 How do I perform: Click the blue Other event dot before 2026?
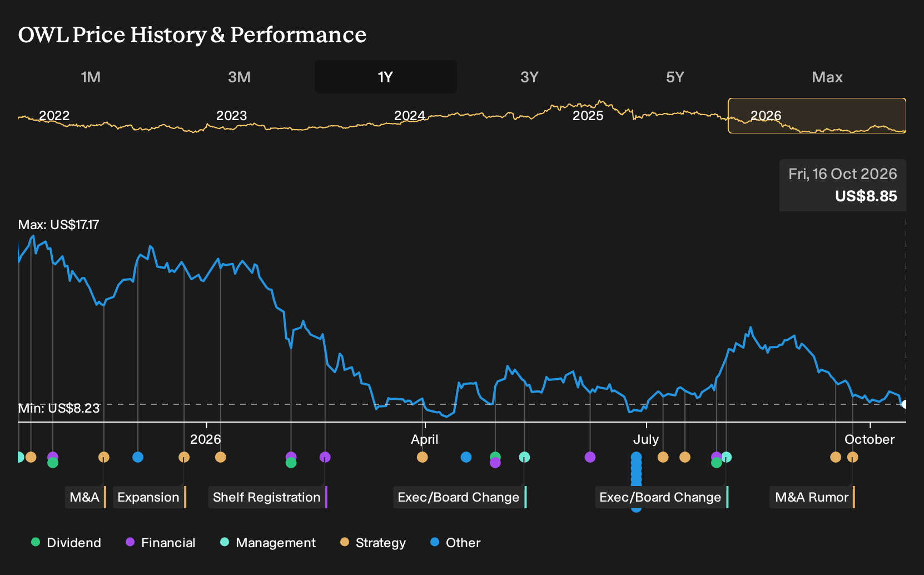tap(138, 457)
